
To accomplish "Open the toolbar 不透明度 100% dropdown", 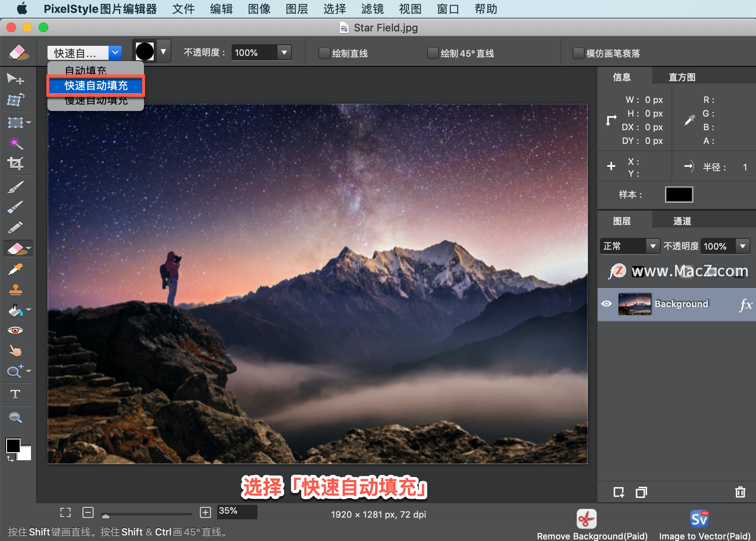I will (284, 53).
